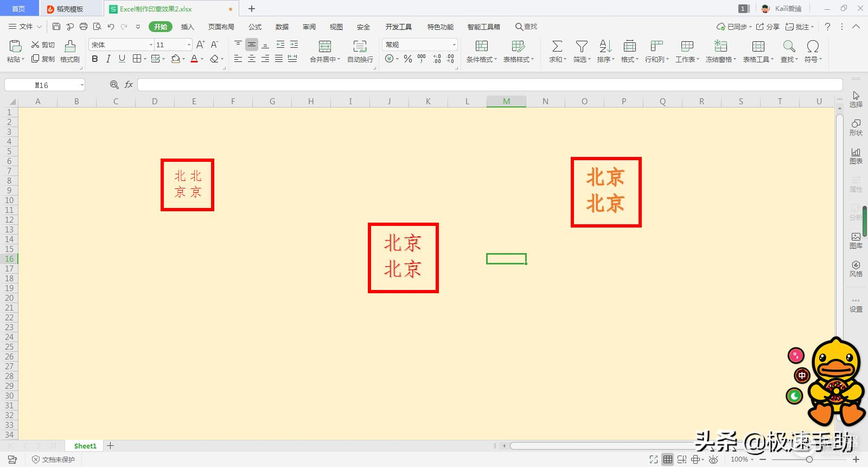Click the orange 北京 stamp image

606,192
